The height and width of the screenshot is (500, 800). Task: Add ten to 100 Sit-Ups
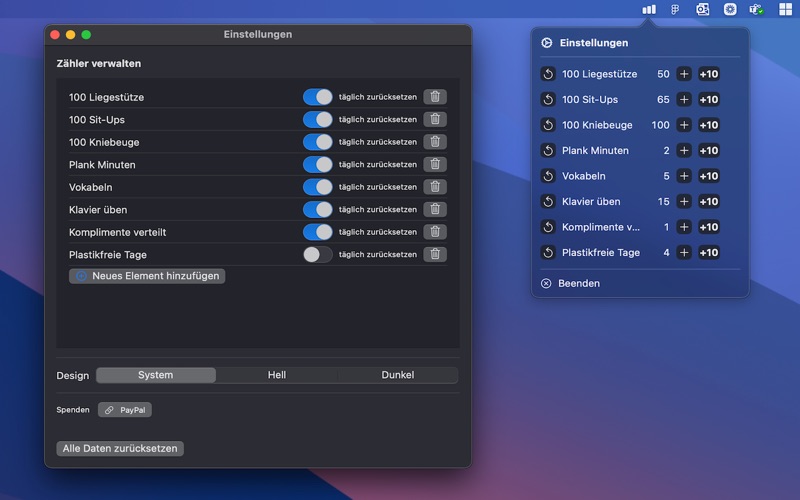[x=709, y=99]
